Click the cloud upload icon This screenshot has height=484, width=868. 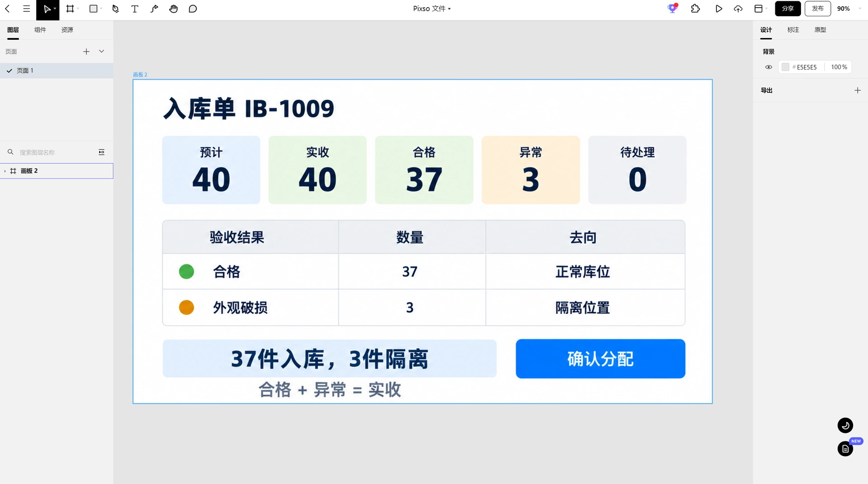(738, 9)
